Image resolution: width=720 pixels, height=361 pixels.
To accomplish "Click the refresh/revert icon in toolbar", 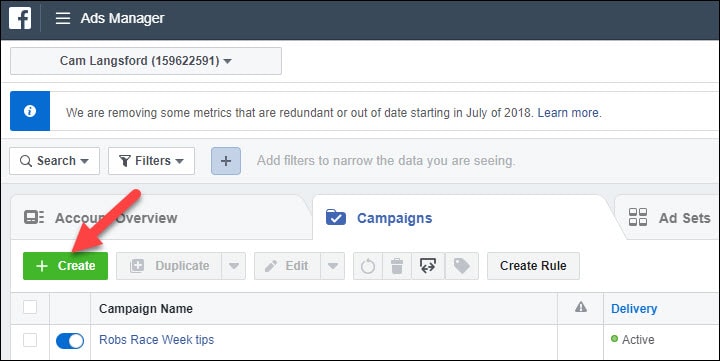I will coord(368,266).
